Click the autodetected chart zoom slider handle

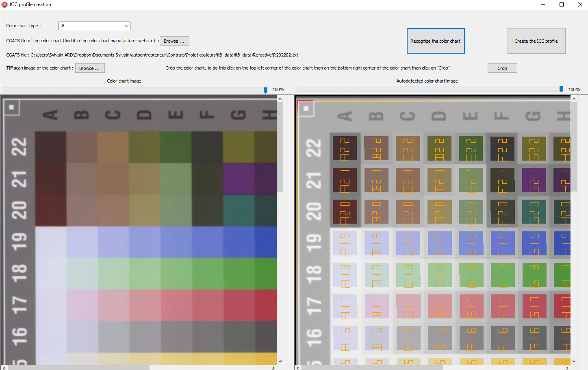[562, 89]
